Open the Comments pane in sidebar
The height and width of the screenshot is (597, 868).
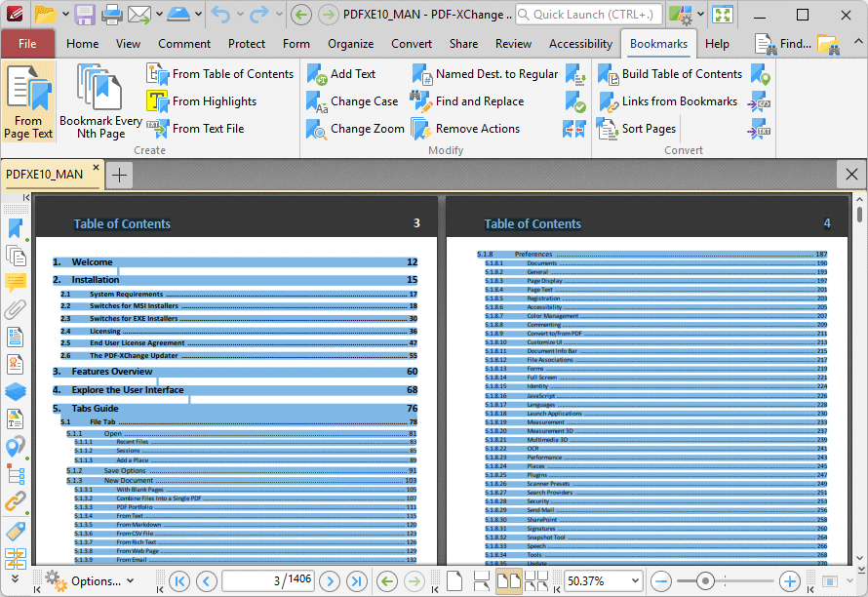click(15, 283)
